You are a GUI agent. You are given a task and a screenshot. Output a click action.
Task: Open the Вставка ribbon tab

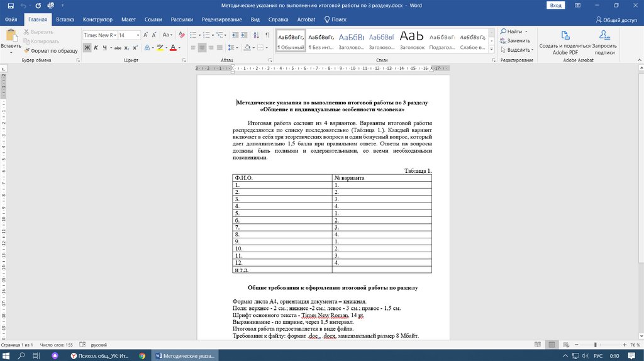65,19
